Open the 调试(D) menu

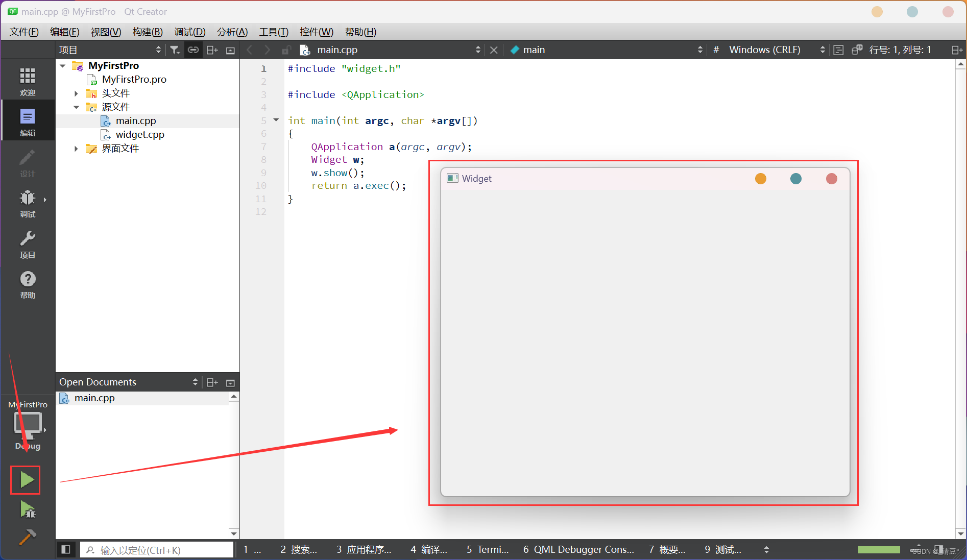pos(190,32)
